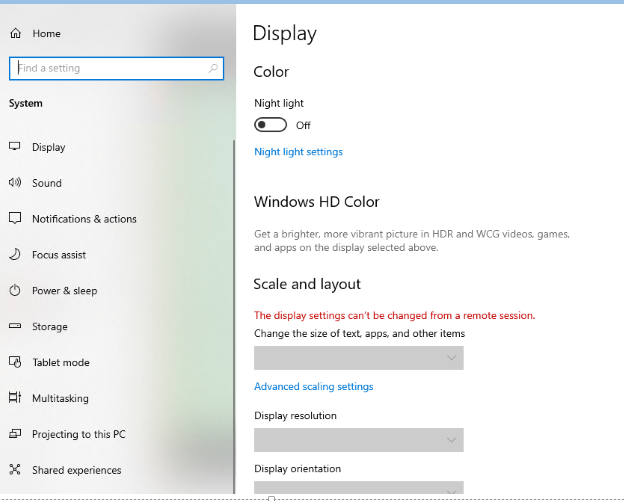Viewport: 624px width, 501px height.
Task: Click the Power & sleep icon
Action: 15,290
